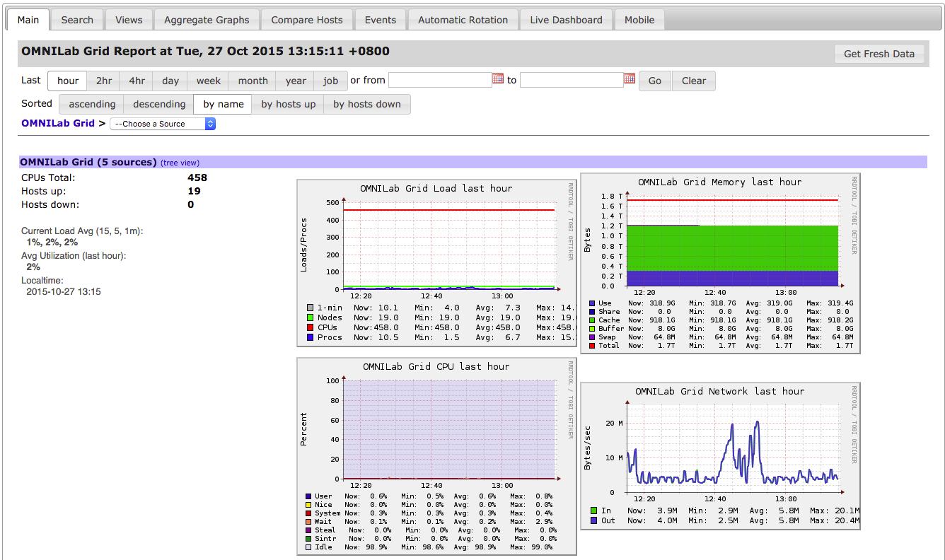
Task: Click the yellow Nice swatch in CPU legend
Action: click(x=308, y=505)
